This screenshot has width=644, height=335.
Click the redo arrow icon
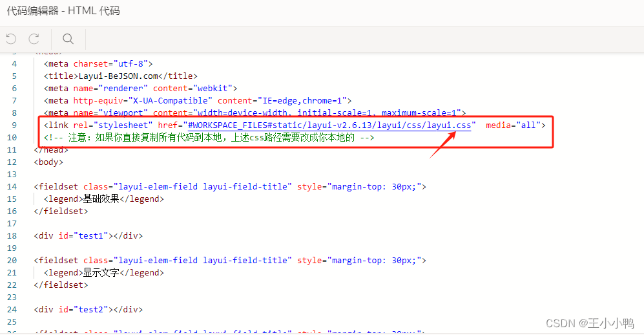coord(34,39)
